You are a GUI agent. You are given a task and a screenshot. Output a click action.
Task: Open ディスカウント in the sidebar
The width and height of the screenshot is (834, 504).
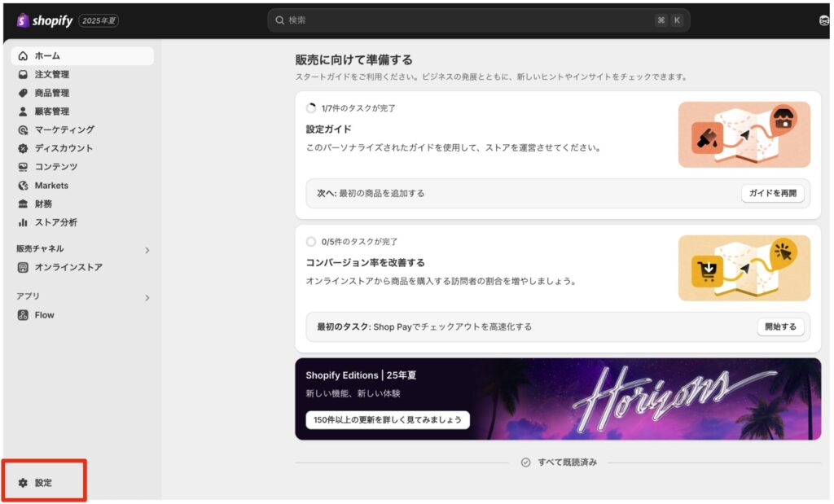pyautogui.click(x=82, y=148)
